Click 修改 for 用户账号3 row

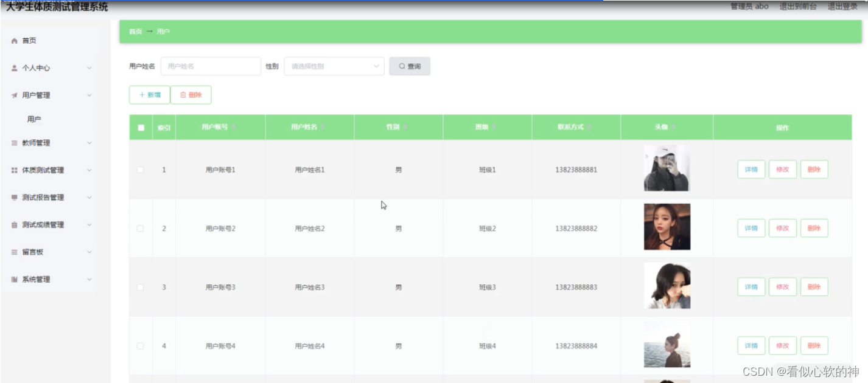(783, 287)
